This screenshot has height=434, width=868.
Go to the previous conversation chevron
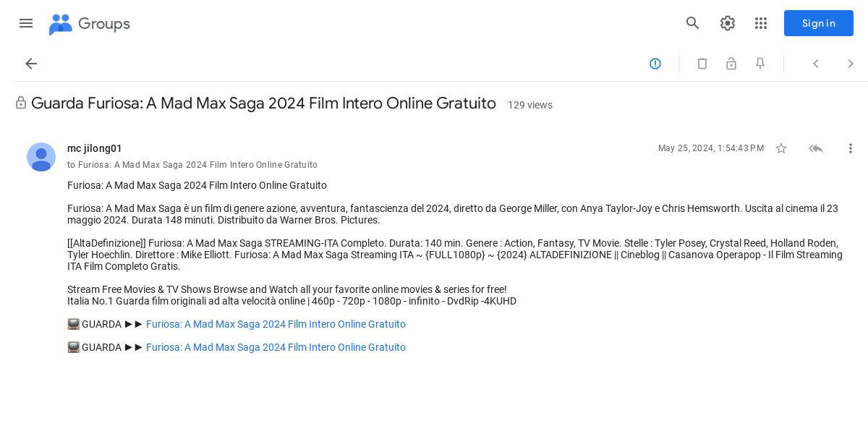point(816,64)
